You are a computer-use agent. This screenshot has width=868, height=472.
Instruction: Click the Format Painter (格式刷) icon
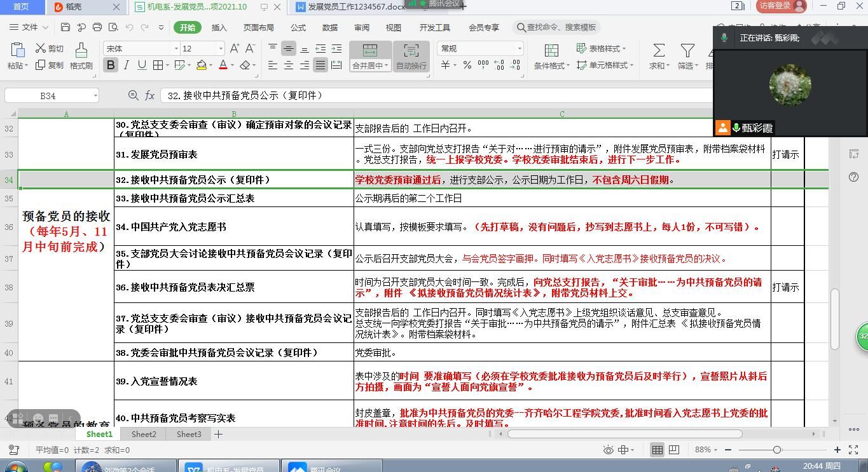[x=81, y=51]
